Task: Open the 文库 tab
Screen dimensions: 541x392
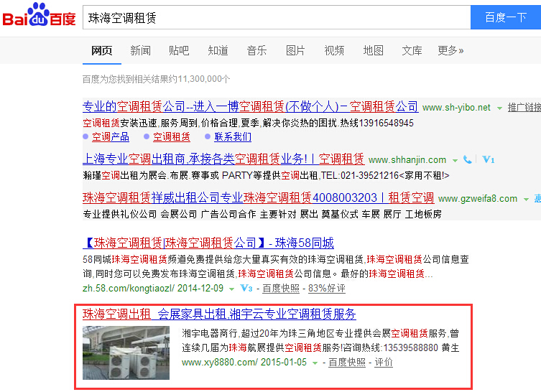Action: pos(412,51)
